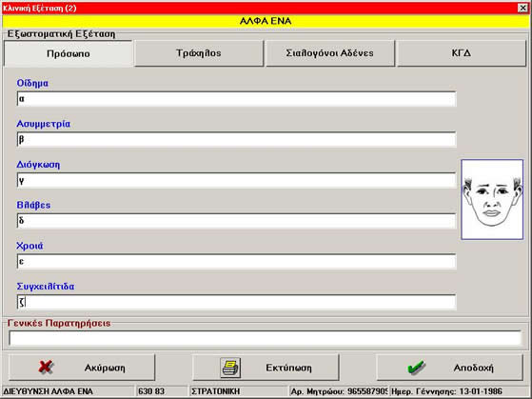
Task: Click the ΑΛΦΑ ΕΝΑ patient name banner
Action: (266, 21)
